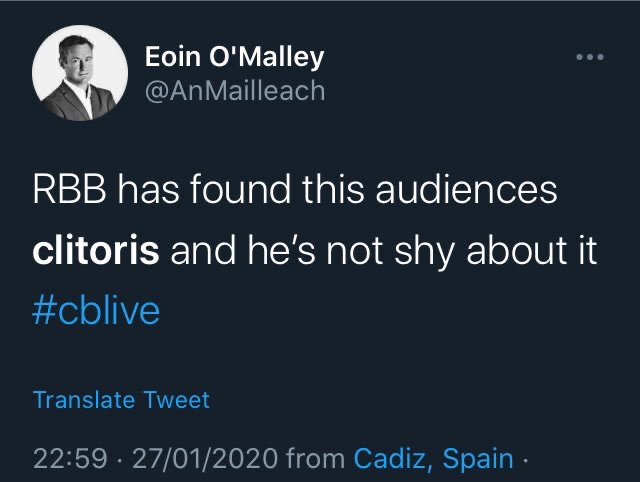Open the #cblive hashtag
Image resolution: width=640 pixels, height=482 pixels.
96,310
